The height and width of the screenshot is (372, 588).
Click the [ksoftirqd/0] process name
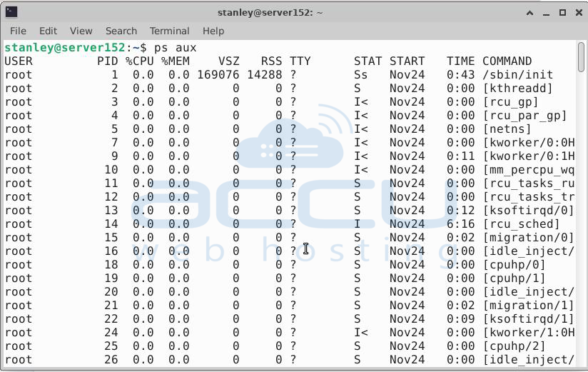528,211
